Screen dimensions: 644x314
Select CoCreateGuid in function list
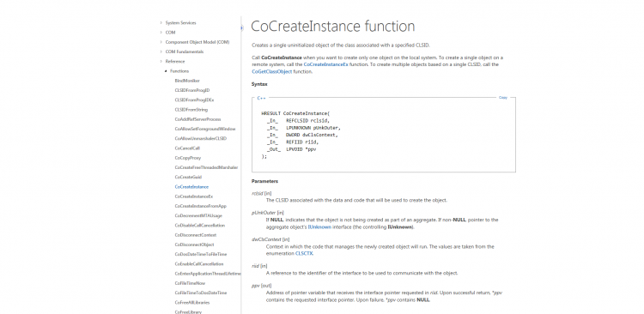(x=188, y=178)
